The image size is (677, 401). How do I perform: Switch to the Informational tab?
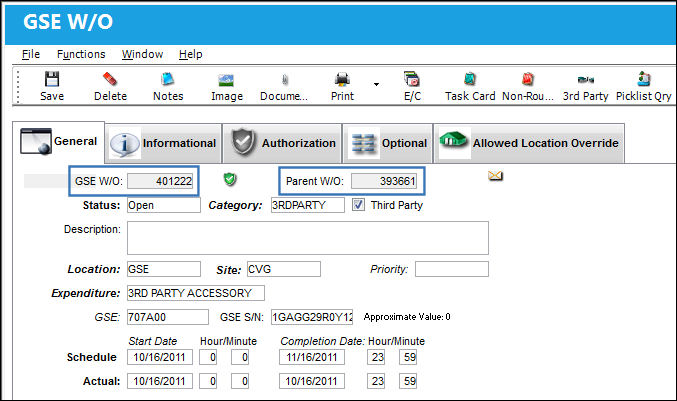point(164,143)
